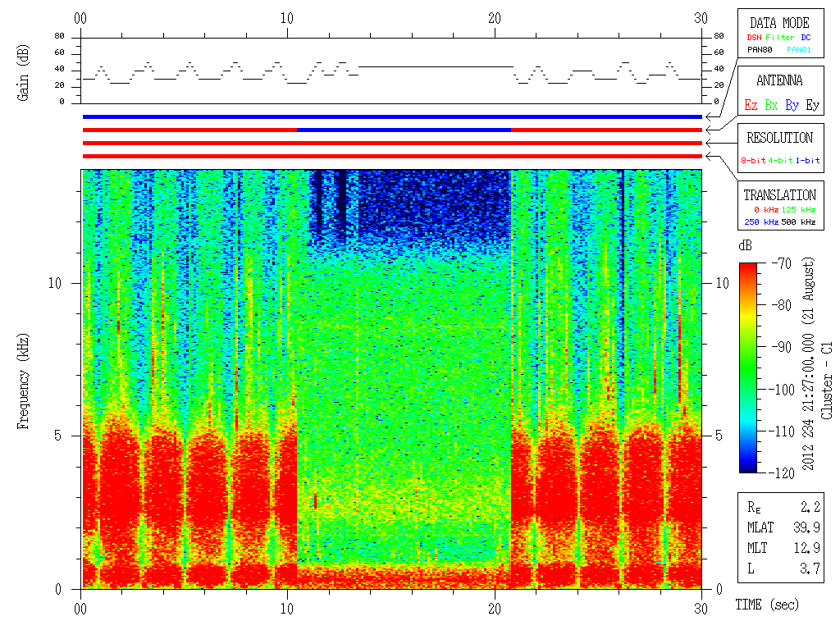Click the green 4-bit label
840x630 pixels.
click(x=780, y=160)
